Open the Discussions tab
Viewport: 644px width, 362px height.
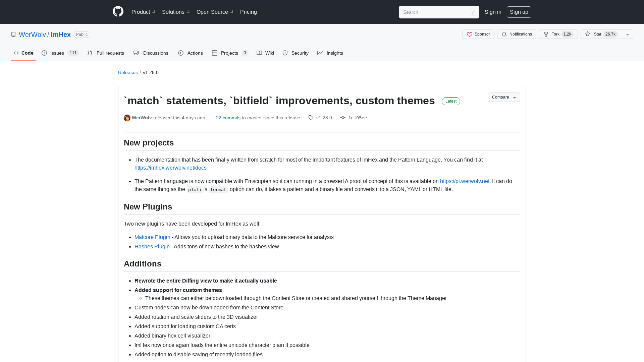click(x=151, y=53)
